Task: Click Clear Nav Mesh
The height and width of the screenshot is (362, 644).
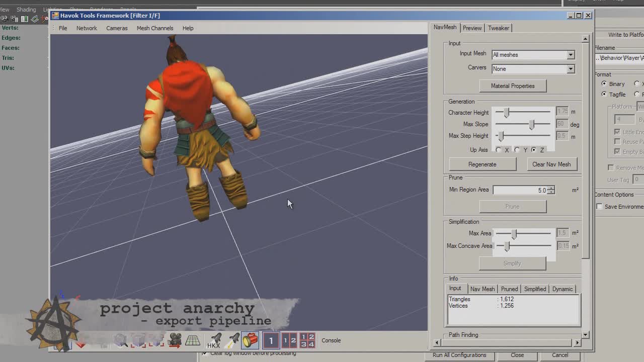Action: tap(552, 164)
